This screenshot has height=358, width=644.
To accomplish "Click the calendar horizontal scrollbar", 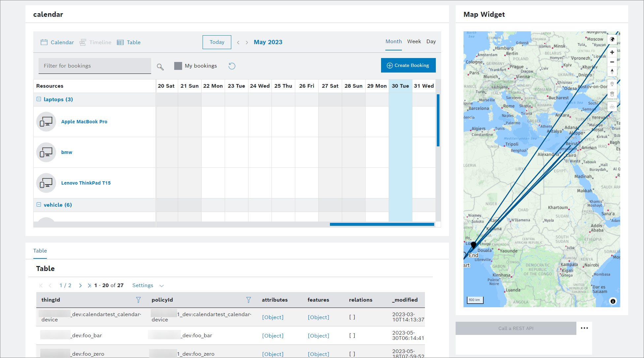I will point(382,224).
